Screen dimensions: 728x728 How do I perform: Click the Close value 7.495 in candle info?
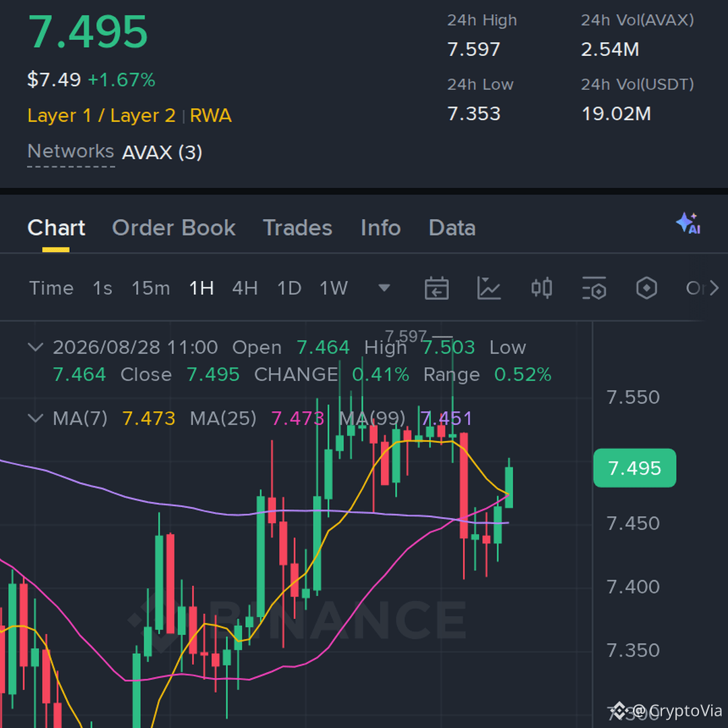[x=213, y=375]
